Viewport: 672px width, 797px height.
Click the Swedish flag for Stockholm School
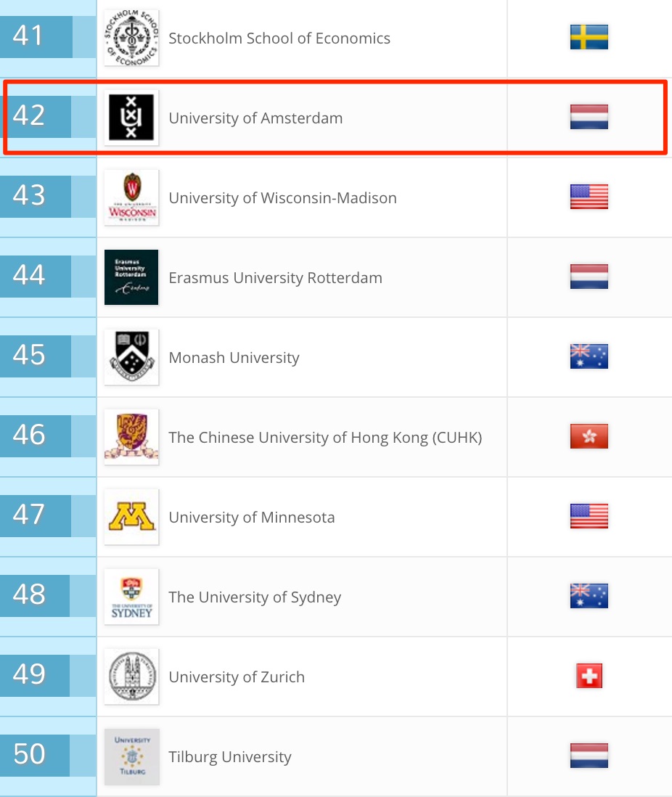point(589,37)
